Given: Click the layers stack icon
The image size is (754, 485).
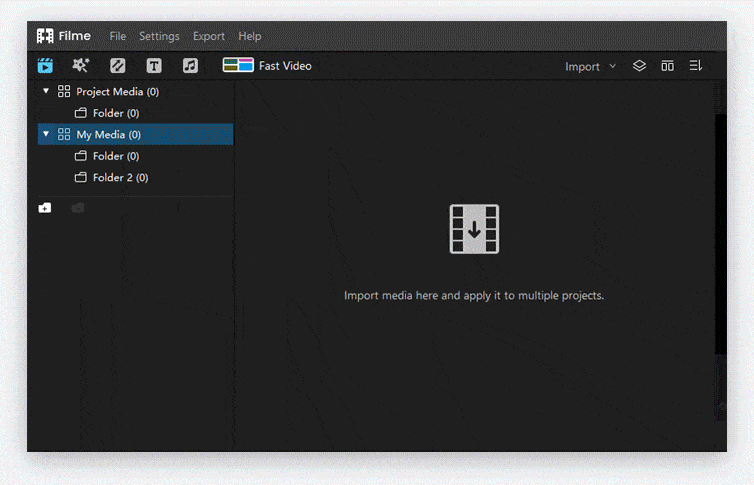Looking at the screenshot, I should coord(640,66).
